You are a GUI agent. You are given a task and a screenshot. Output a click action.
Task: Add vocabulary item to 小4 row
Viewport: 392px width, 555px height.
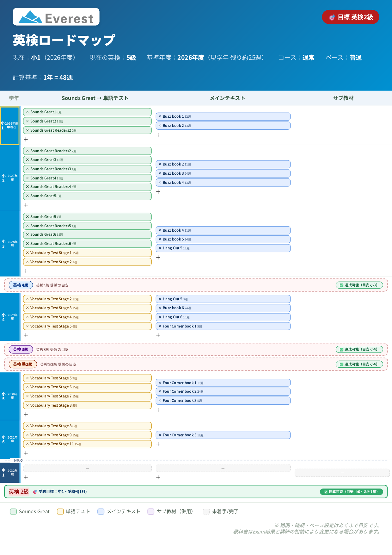pos(26,335)
